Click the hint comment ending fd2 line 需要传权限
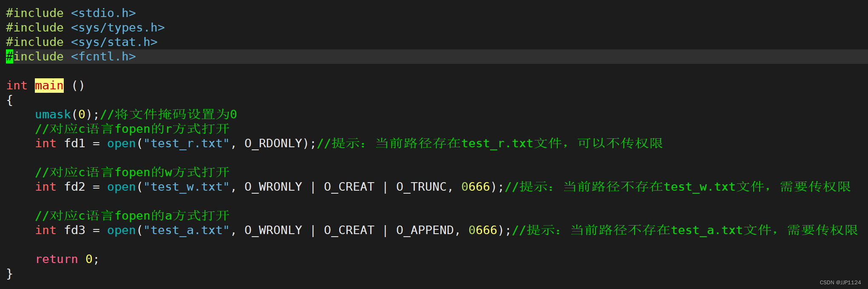 (x=678, y=187)
